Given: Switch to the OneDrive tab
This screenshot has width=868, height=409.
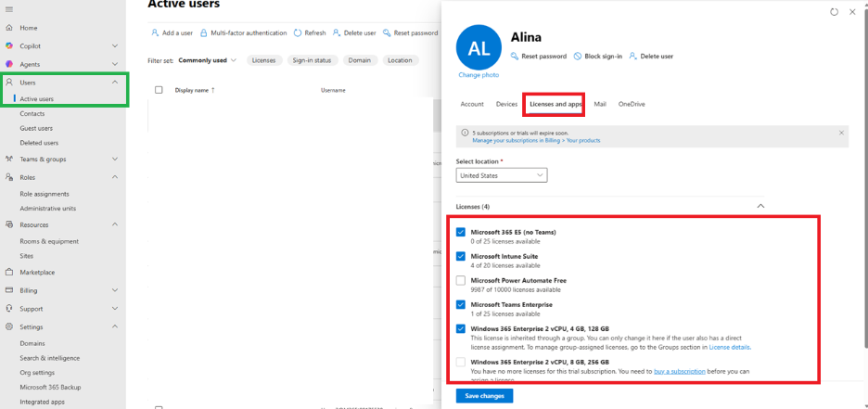Looking at the screenshot, I should (x=632, y=104).
